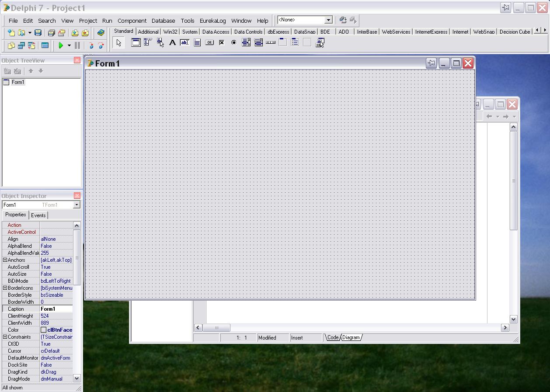Open the Tools menu
Viewport: 550px width, 392px height.
[188, 21]
